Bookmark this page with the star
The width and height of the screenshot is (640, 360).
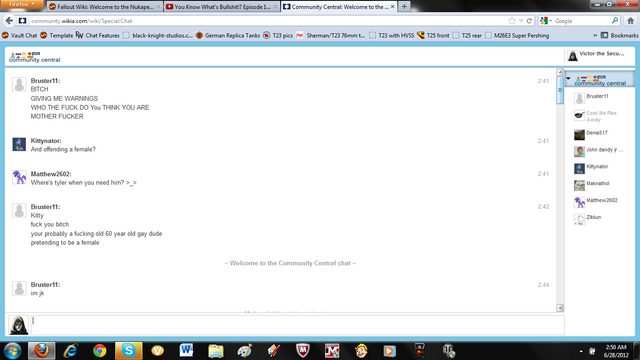coord(512,21)
